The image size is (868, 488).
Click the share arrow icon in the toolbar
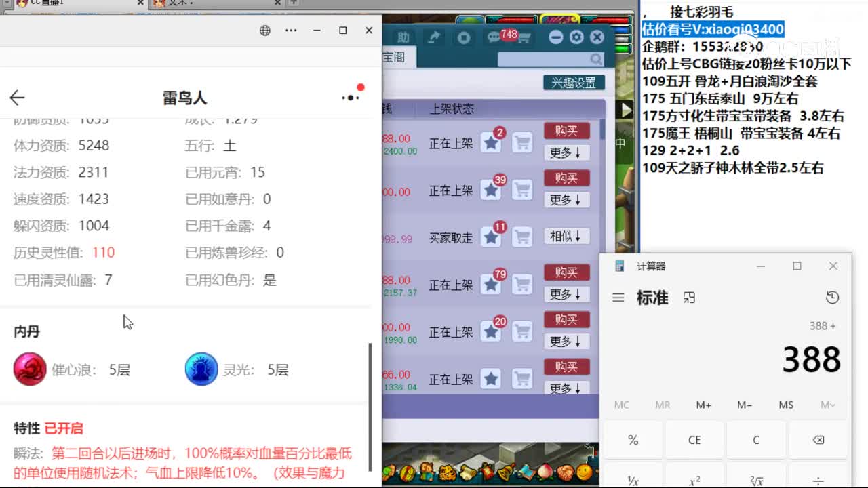433,37
